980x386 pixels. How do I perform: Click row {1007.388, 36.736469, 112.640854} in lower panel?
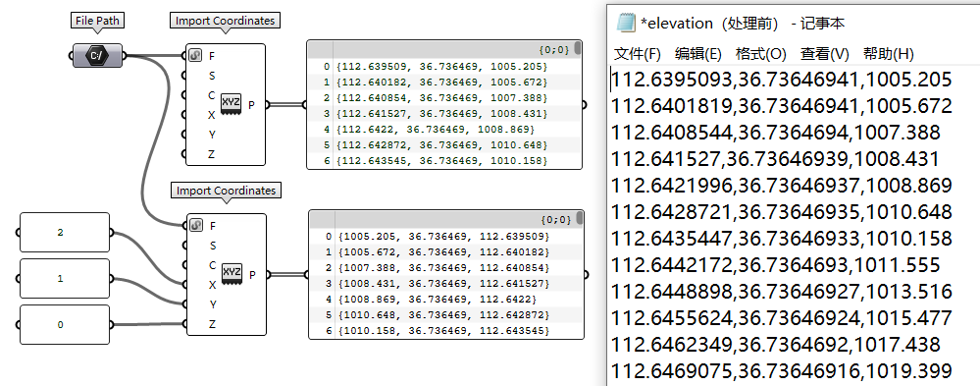click(442, 268)
